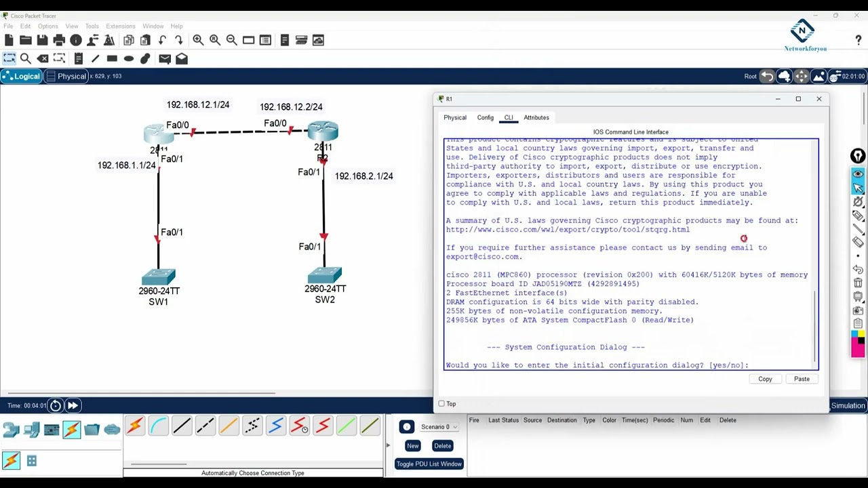This screenshot has width=868, height=488.
Task: Select the dashed rectangle Select tool
Action: 9,59
